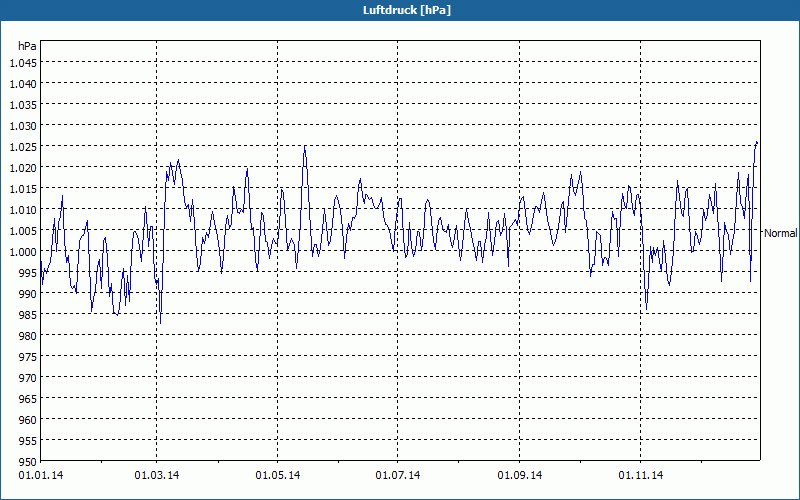Click the 950 y-axis label
This screenshot has width=800, height=500.
(28, 462)
